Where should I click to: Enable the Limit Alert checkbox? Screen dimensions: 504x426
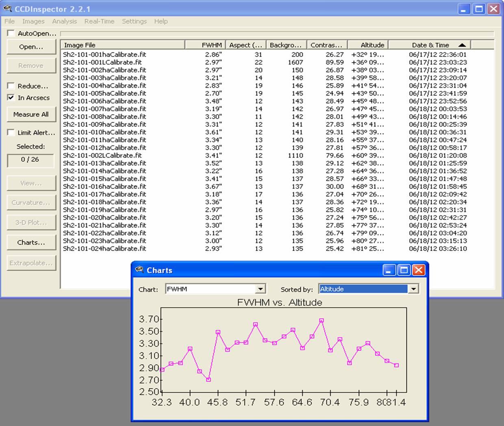[x=11, y=132]
